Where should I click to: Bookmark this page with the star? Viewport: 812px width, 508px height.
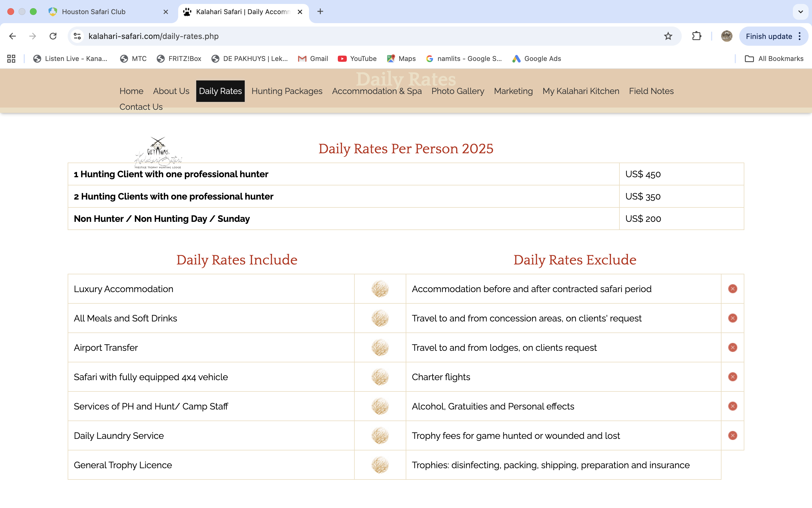pyautogui.click(x=668, y=36)
